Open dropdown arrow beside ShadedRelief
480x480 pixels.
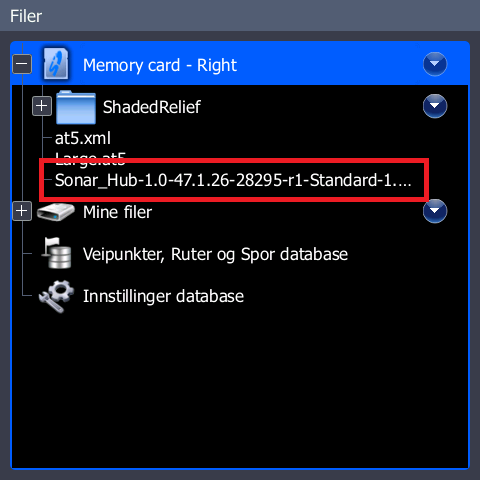coord(435,106)
